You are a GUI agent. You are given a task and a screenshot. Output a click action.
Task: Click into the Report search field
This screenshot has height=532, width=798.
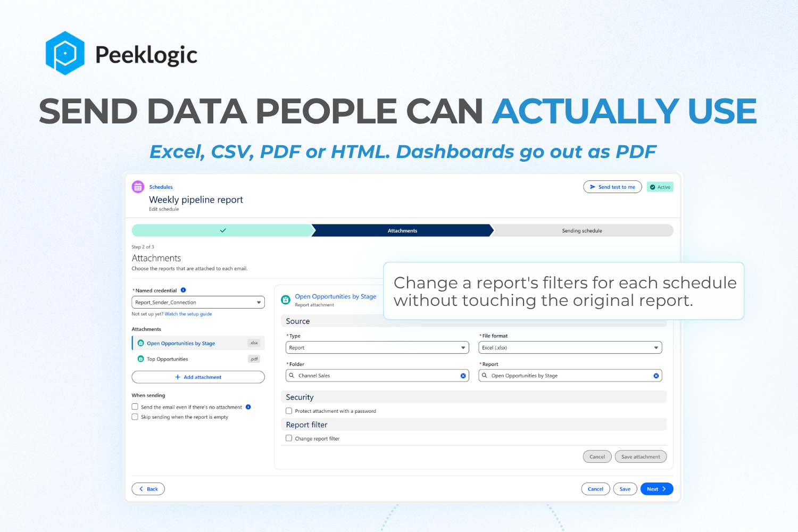570,376
